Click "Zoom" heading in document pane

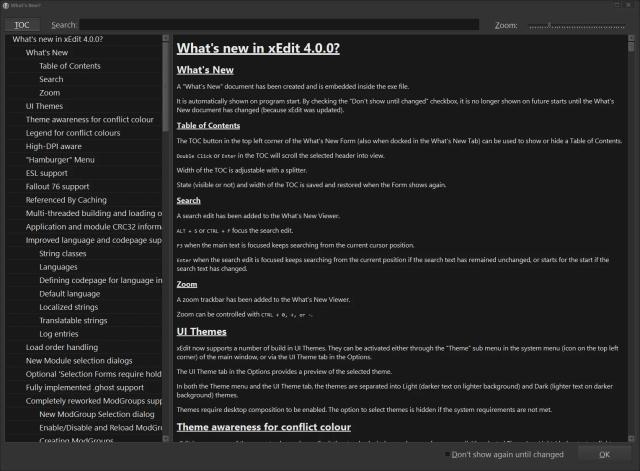187,284
